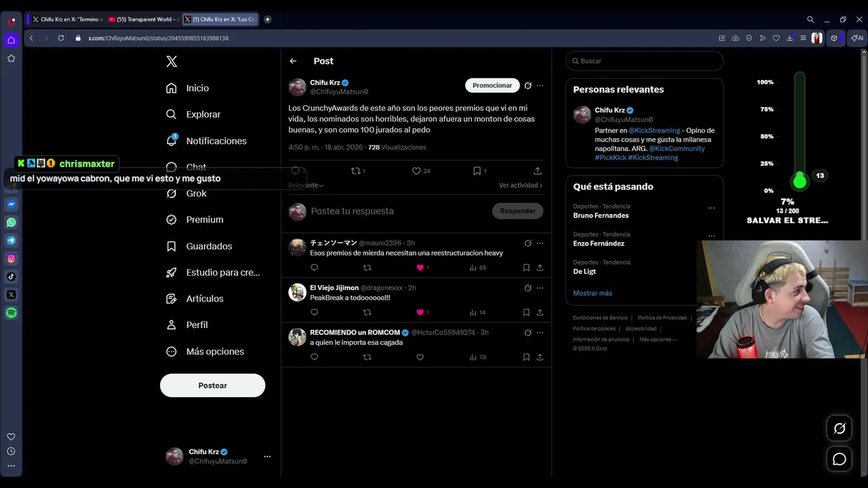Expand Más opciones in navigation
Screen dimensions: 868x488
click(x=205, y=352)
